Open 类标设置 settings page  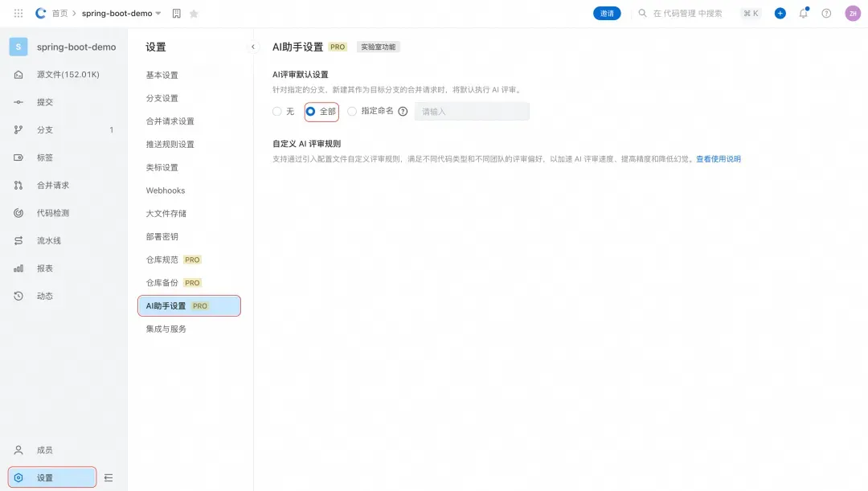[162, 168]
